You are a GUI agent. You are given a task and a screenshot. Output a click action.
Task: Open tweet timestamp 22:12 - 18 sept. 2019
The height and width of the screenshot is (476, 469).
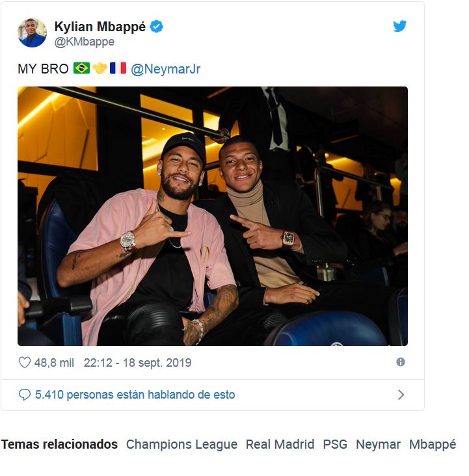pos(137,363)
